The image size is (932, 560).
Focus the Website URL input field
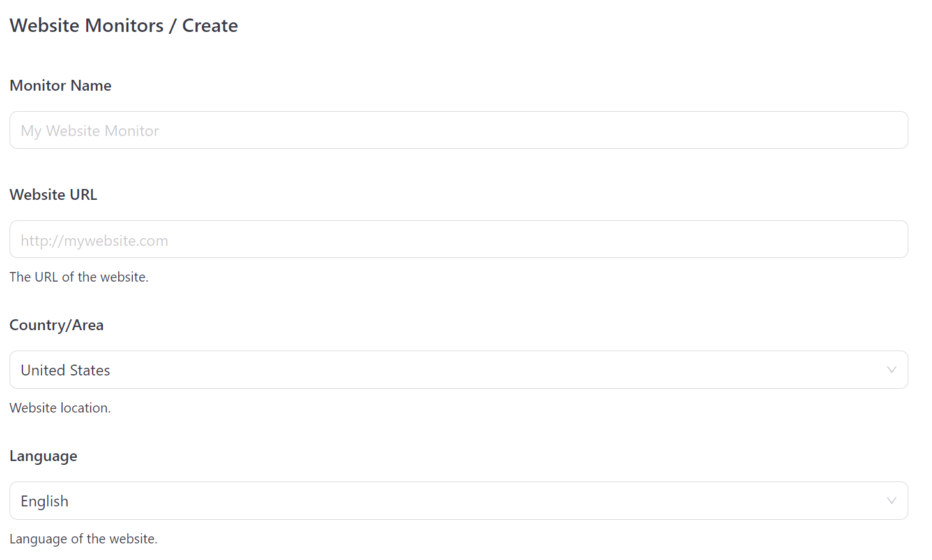(x=459, y=239)
